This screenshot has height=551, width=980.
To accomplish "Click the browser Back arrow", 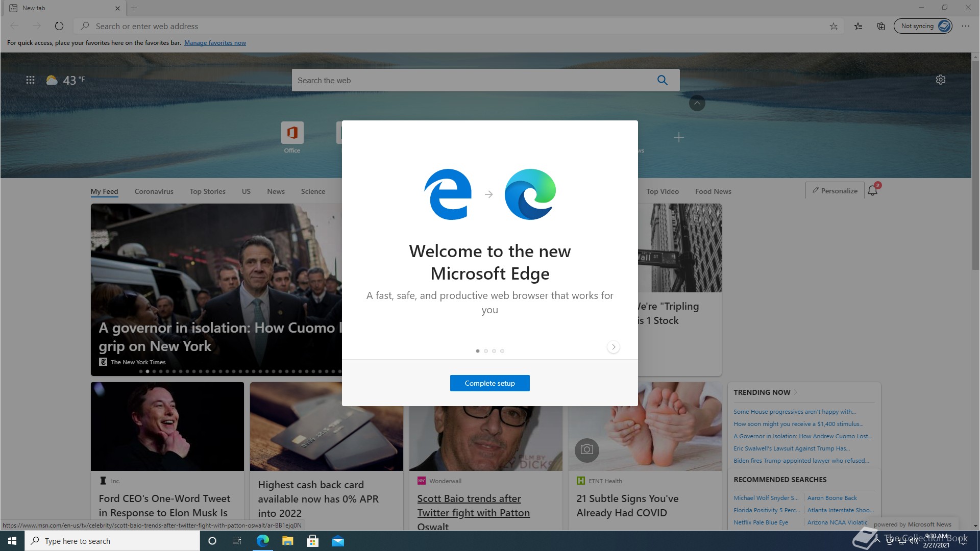I will click(x=14, y=26).
